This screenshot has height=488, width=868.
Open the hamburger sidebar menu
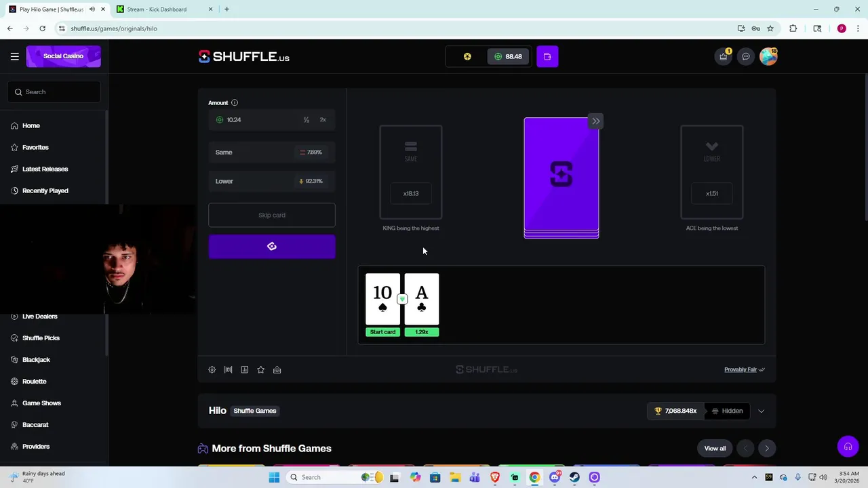click(x=14, y=56)
